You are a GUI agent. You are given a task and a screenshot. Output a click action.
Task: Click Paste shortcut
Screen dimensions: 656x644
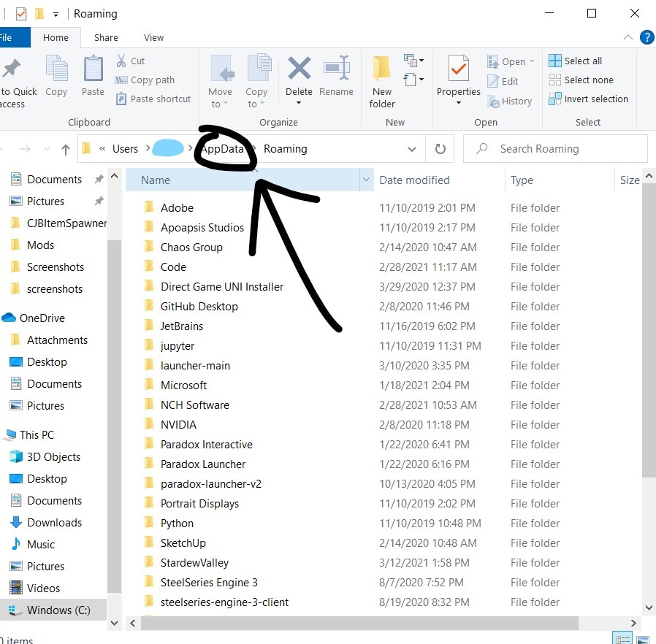click(153, 99)
